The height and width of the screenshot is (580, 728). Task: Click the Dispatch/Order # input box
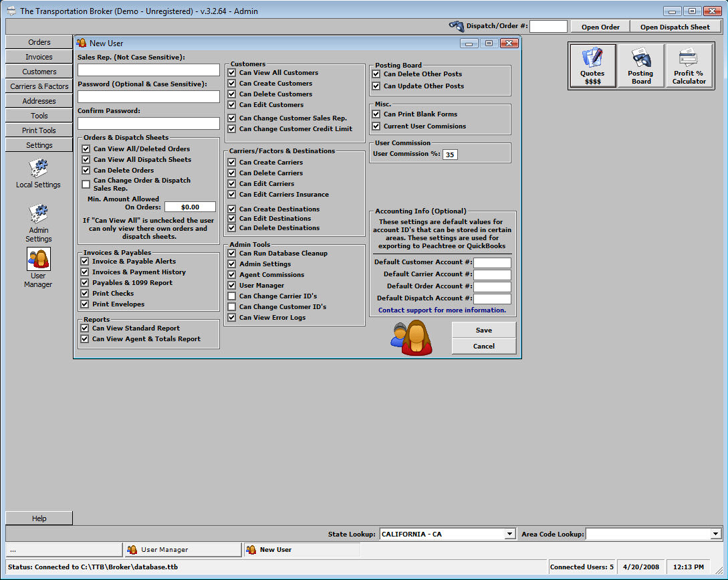point(548,27)
